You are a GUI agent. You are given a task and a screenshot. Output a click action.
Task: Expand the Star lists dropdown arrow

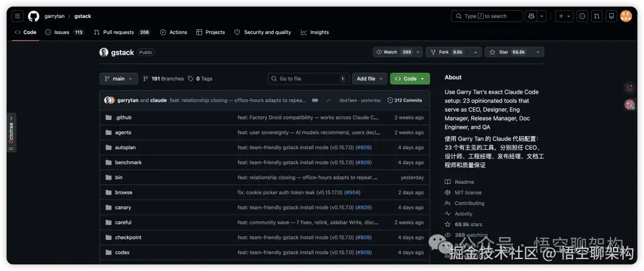[x=538, y=52]
